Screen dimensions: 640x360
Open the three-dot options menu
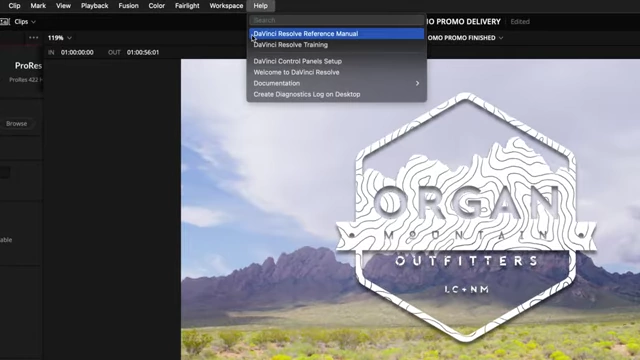tap(33, 38)
